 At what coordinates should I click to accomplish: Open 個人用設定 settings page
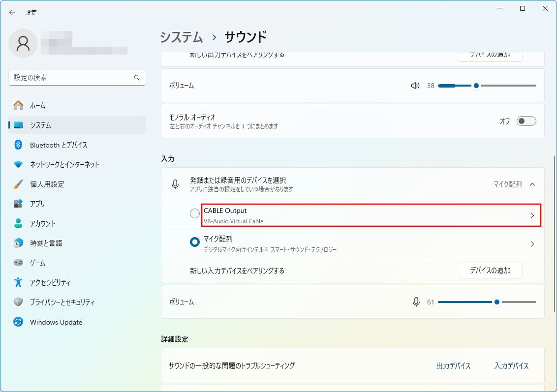[77, 184]
